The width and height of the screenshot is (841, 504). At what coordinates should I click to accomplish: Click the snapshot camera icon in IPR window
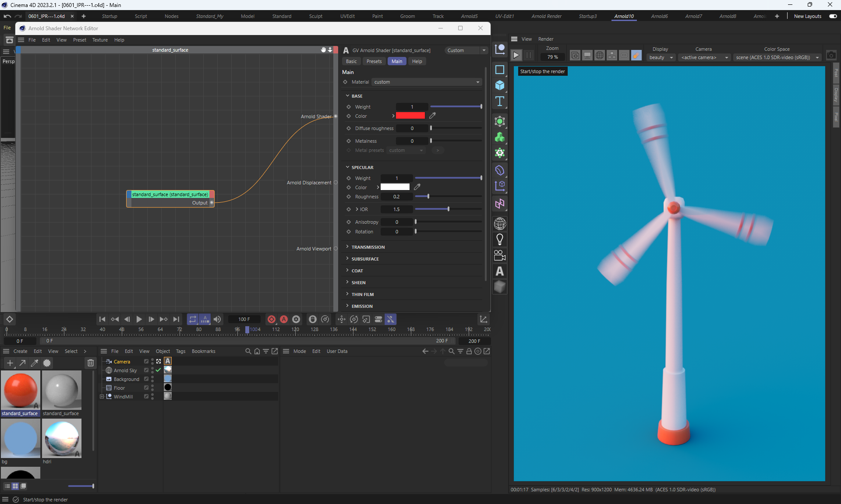pyautogui.click(x=831, y=55)
